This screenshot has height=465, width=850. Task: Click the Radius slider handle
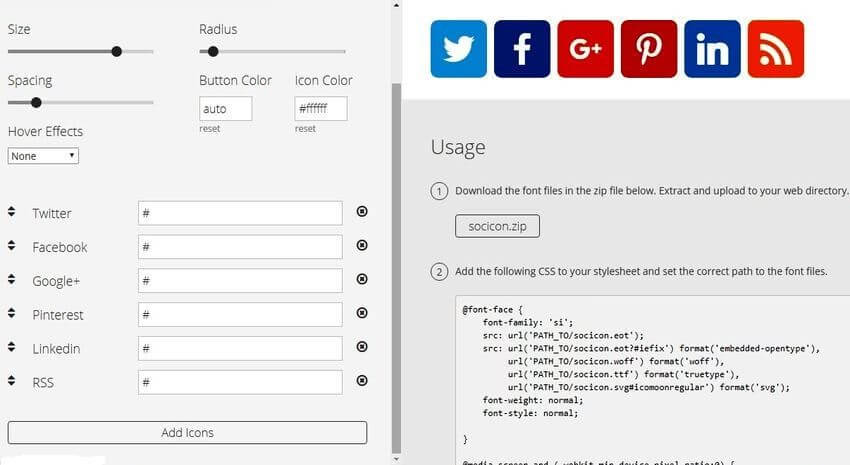(213, 51)
